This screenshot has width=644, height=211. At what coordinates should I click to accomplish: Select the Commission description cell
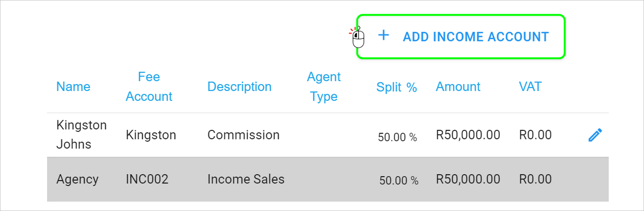(244, 135)
